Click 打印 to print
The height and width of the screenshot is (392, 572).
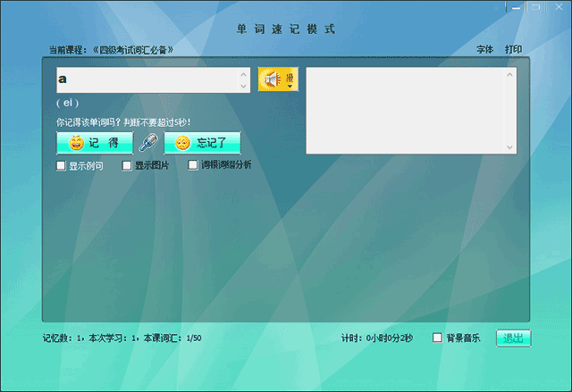pos(513,49)
